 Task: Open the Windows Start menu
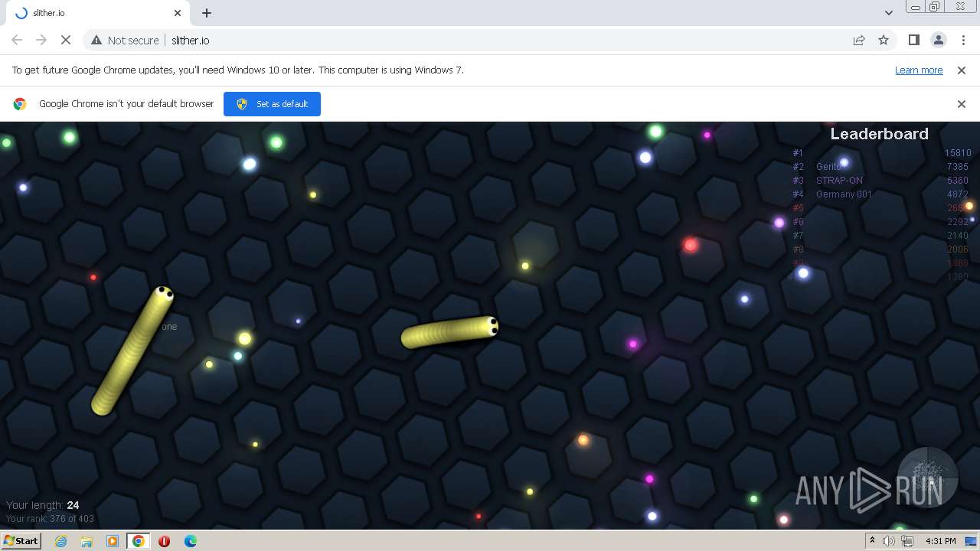[21, 540]
